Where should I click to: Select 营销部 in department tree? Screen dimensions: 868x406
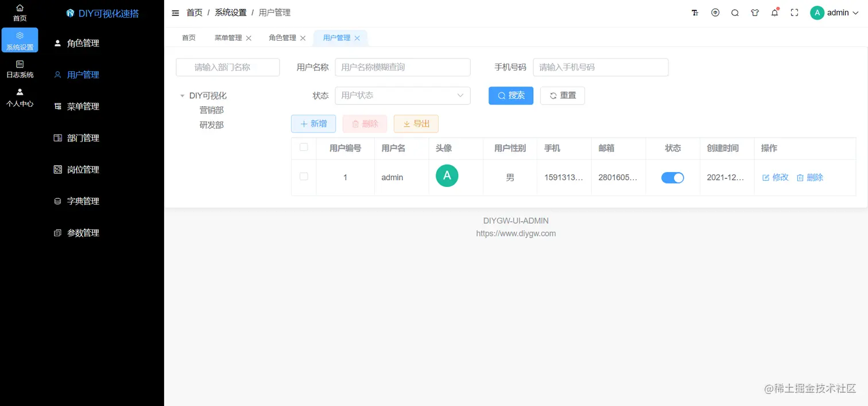[211, 110]
